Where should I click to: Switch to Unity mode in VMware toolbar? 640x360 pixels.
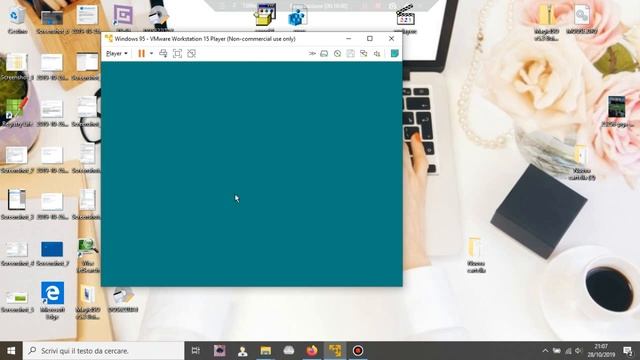[x=191, y=53]
